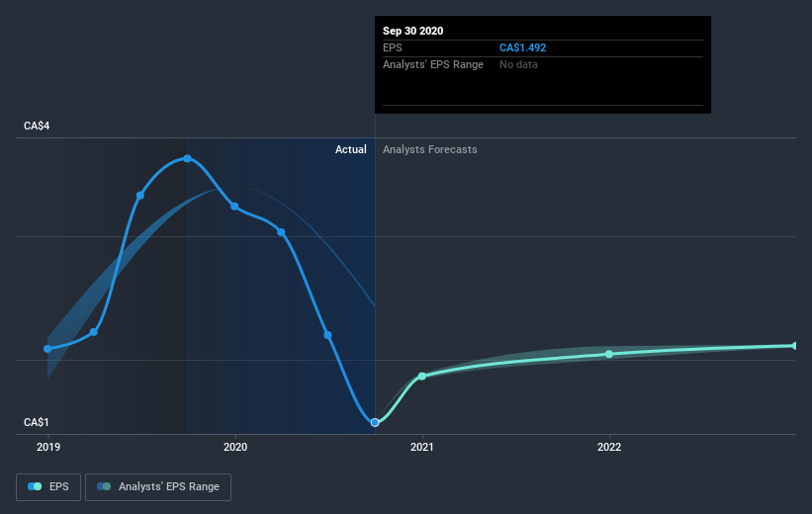Click the No data range value
This screenshot has width=812, height=514.
(x=518, y=64)
